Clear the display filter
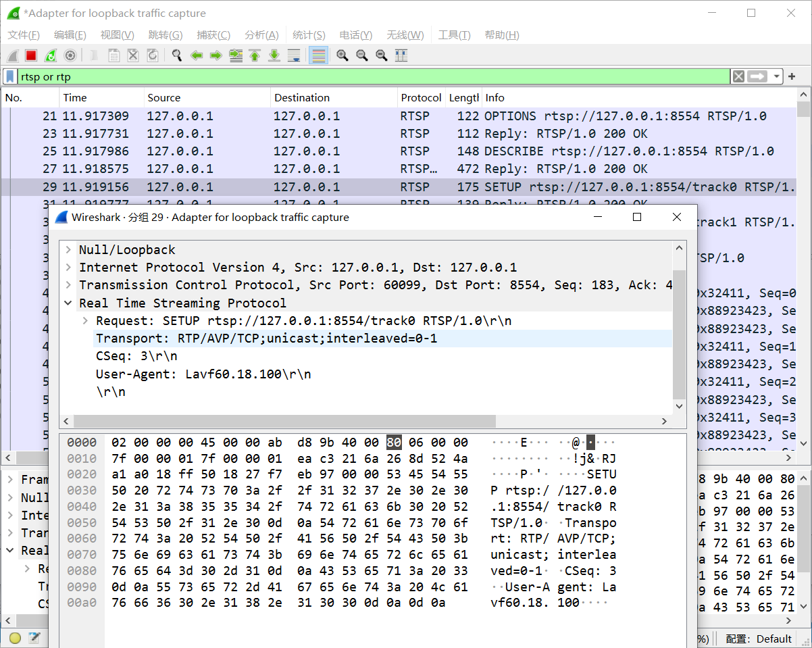812x648 pixels. pos(739,76)
